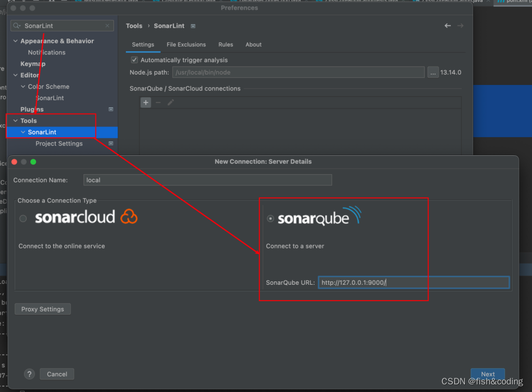Select Project Settings under SonarLint
The width and height of the screenshot is (532, 392).
(59, 143)
